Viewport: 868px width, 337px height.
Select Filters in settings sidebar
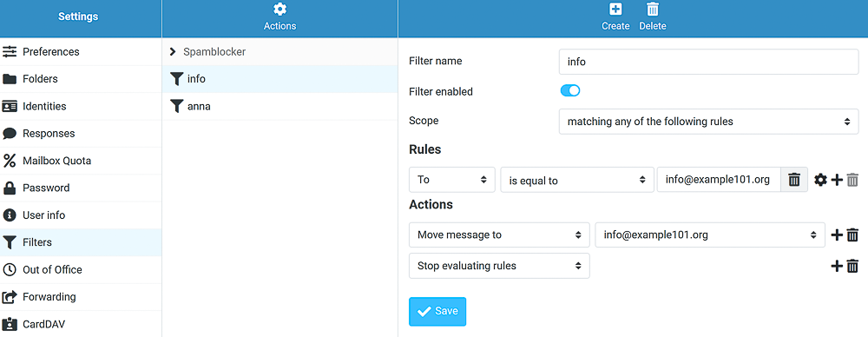81,241
